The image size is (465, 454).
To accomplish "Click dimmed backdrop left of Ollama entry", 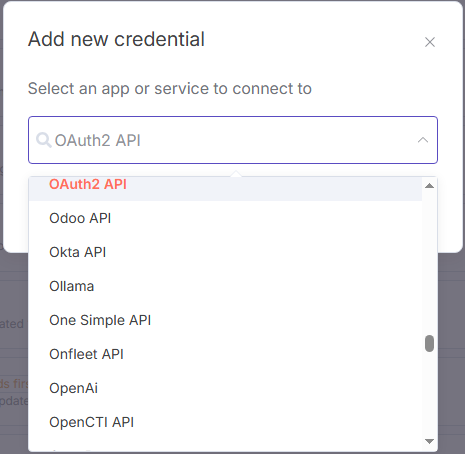I will click(14, 286).
